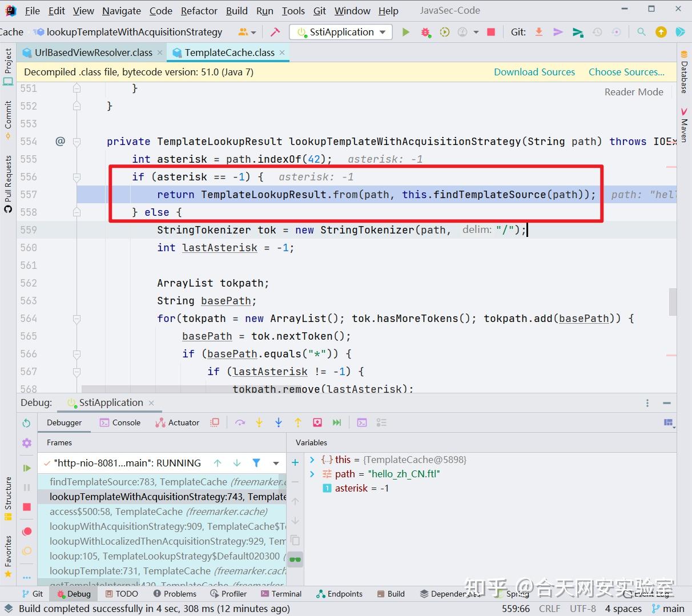Screen dimensions: 692x616
Task: Switch to UrlBasedViewResolver.class tab
Action: [x=93, y=53]
